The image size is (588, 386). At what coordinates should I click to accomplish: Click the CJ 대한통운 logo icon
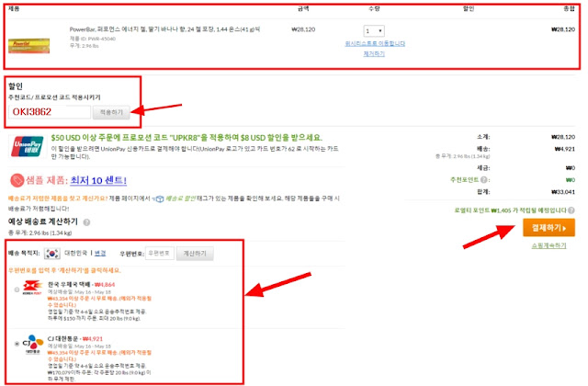(x=33, y=345)
